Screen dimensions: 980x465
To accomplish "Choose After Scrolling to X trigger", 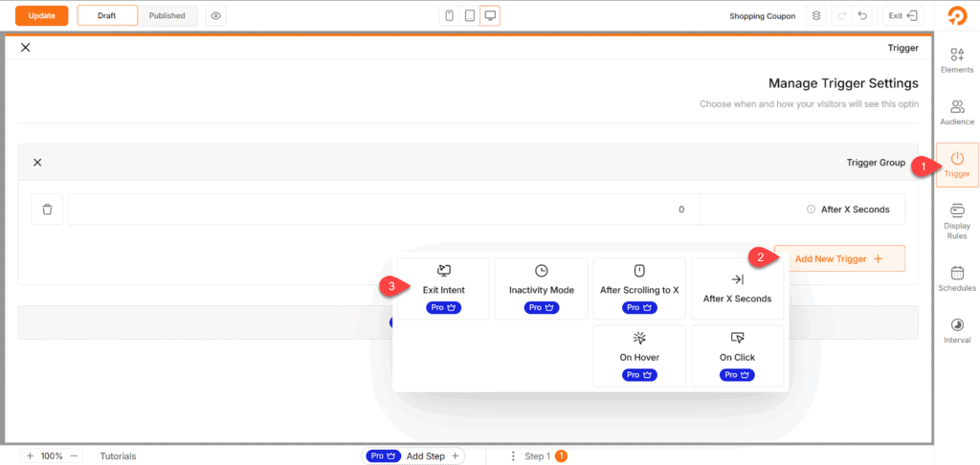I will point(639,288).
